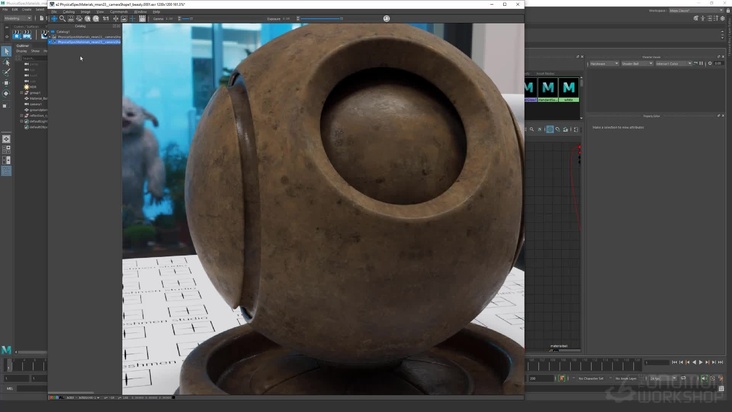Play the animation forwards
Screen dimensions: 732x412
coord(701,362)
